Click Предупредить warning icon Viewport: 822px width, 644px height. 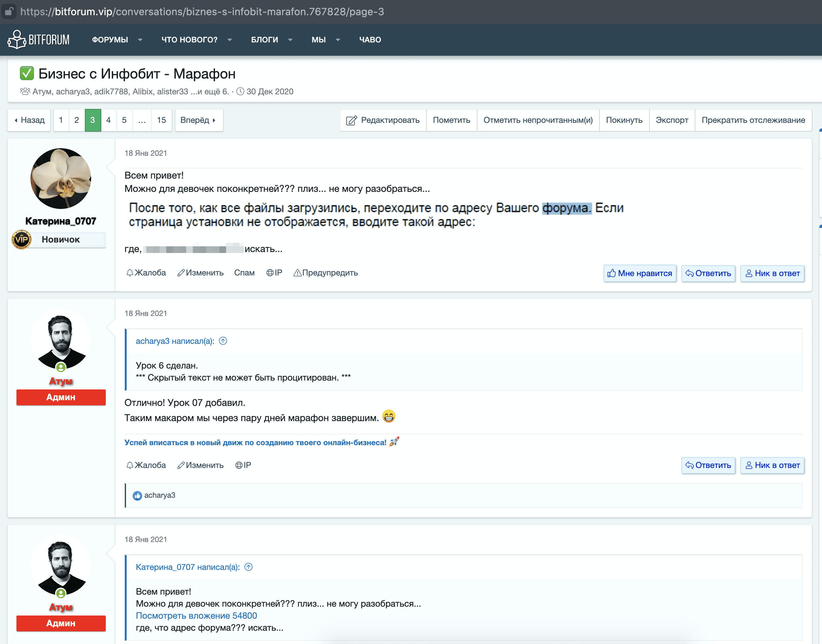coord(298,273)
